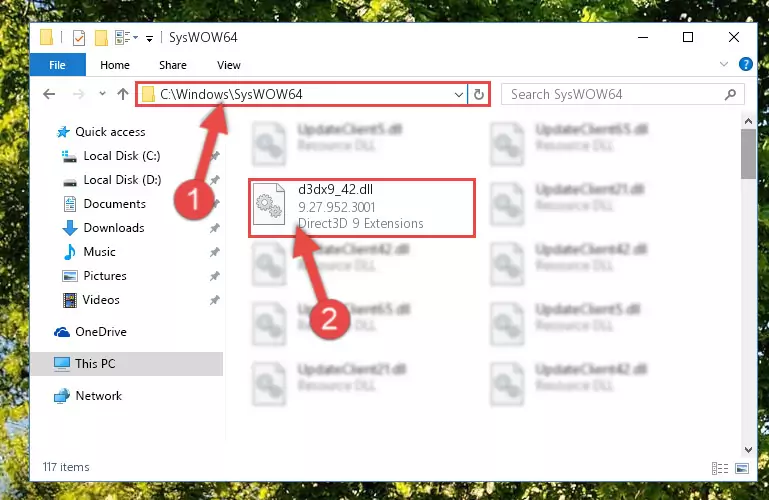769x500 pixels.
Task: Select OneDrive in navigation pane
Action: click(101, 332)
